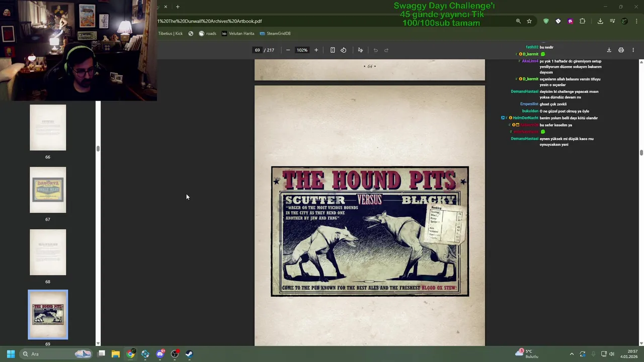The image size is (644, 362).
Task: Zoom in the PDF with plus button
Action: click(316, 50)
